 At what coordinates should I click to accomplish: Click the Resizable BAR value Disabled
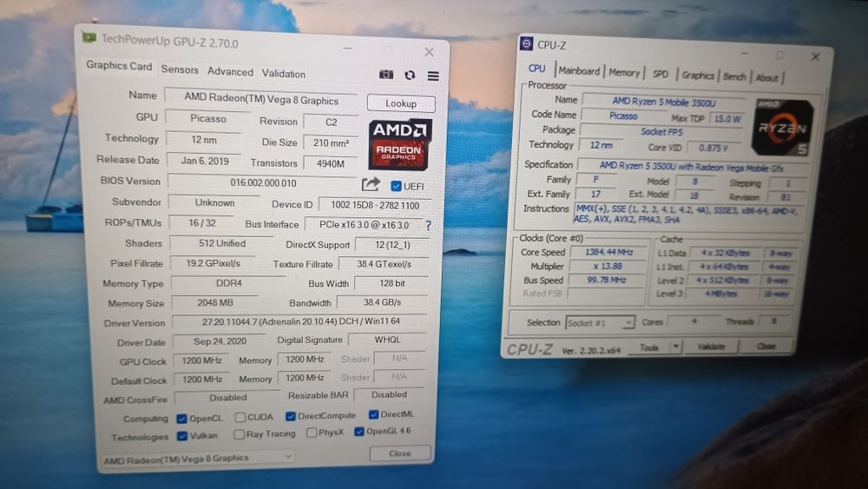[389, 395]
